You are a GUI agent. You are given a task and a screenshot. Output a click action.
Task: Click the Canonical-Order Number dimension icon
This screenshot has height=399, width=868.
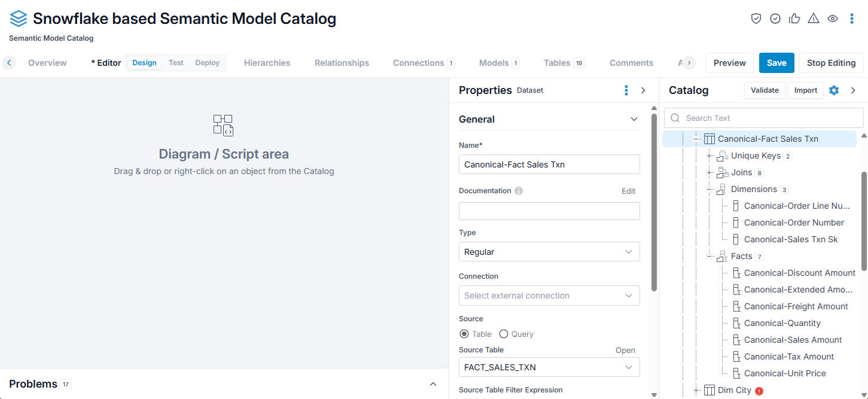tap(736, 223)
